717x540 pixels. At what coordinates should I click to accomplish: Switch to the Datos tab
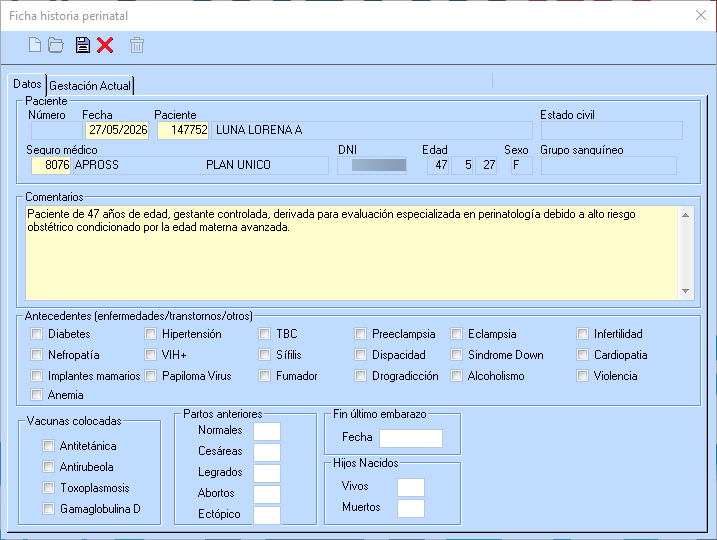coord(27,84)
